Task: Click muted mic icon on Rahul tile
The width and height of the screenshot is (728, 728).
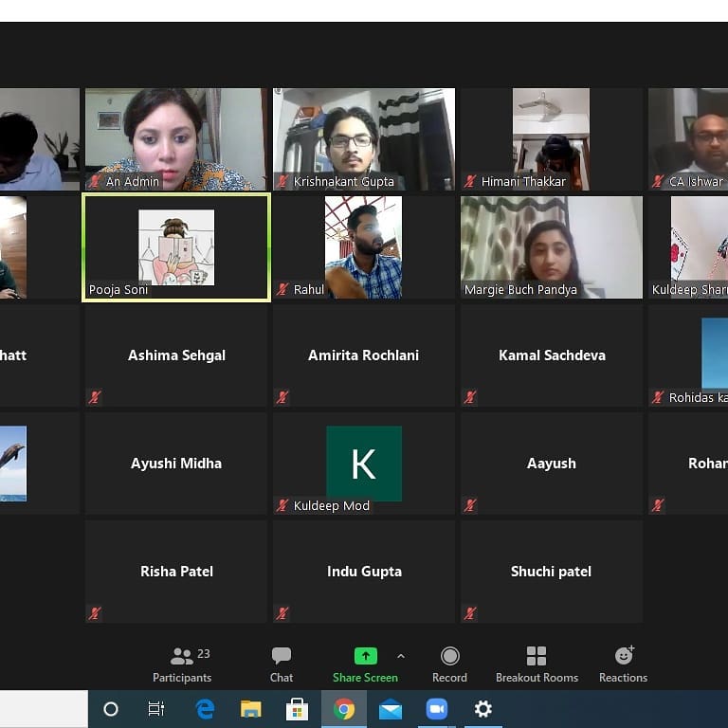Action: pyautogui.click(x=282, y=289)
